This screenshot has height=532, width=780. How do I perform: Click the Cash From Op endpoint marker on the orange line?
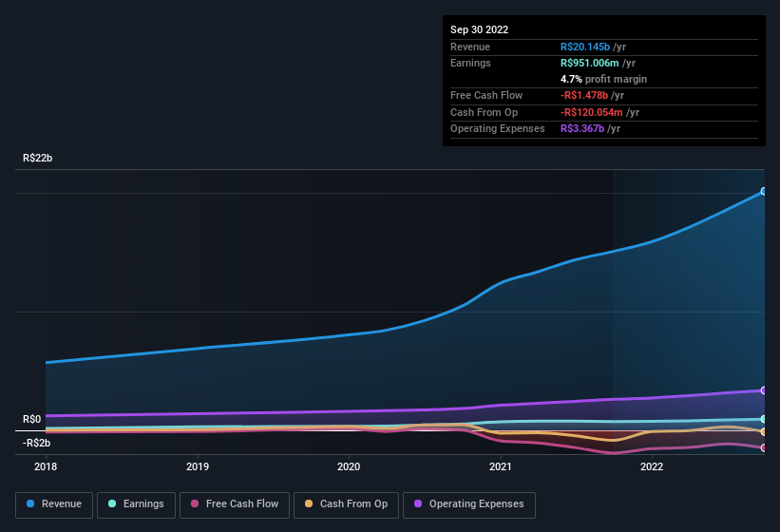[x=764, y=431]
